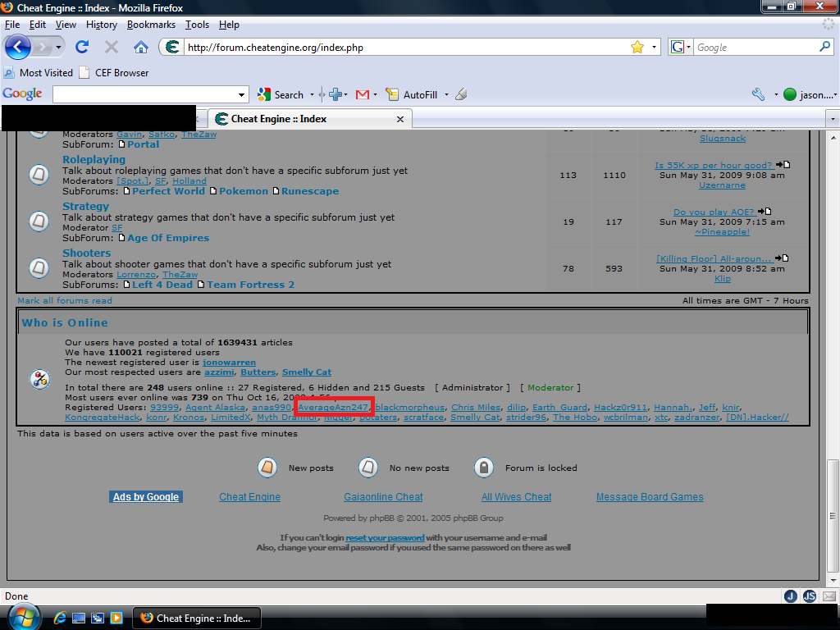This screenshot has height=630, width=840.
Task: Click the Roleplaying forum status icon
Action: point(39,175)
